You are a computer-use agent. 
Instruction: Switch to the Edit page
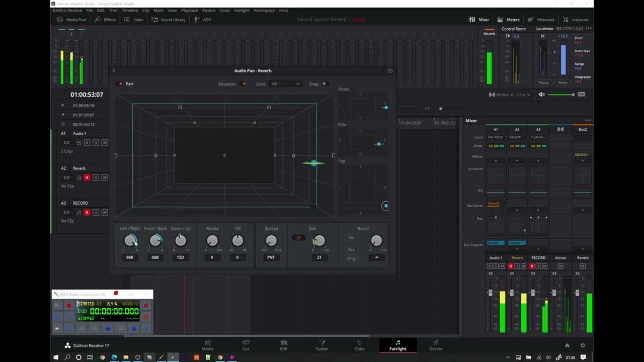point(284,345)
